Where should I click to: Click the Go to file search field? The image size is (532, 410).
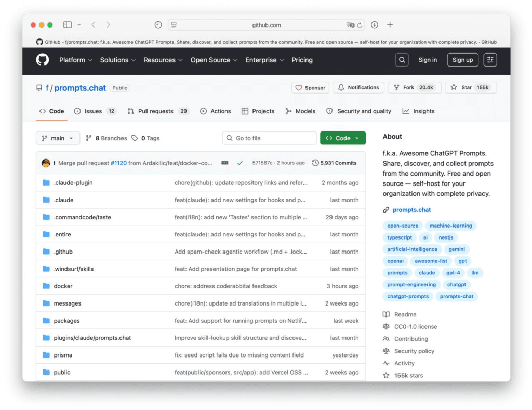269,138
